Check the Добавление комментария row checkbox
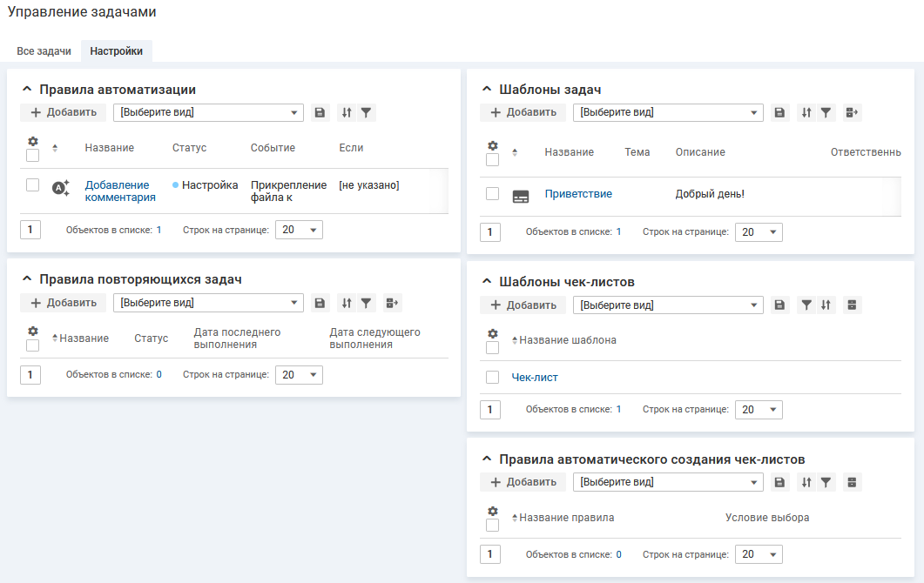This screenshot has height=583, width=924. click(x=33, y=184)
